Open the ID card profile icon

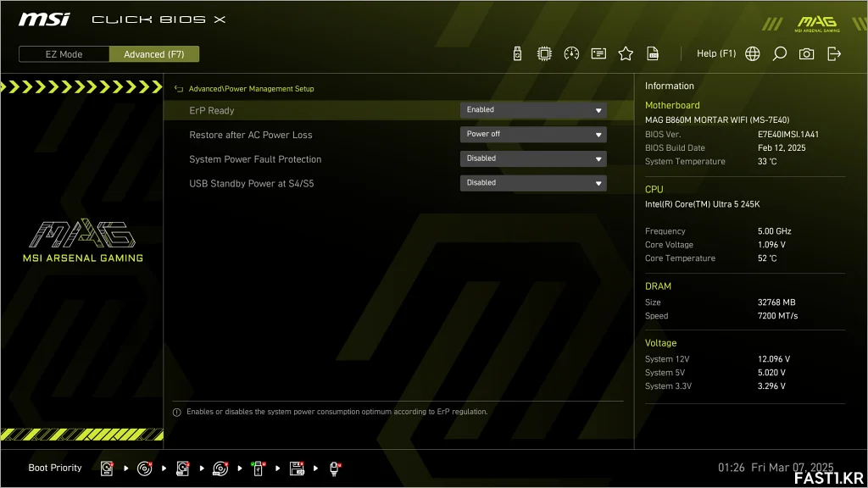(598, 53)
